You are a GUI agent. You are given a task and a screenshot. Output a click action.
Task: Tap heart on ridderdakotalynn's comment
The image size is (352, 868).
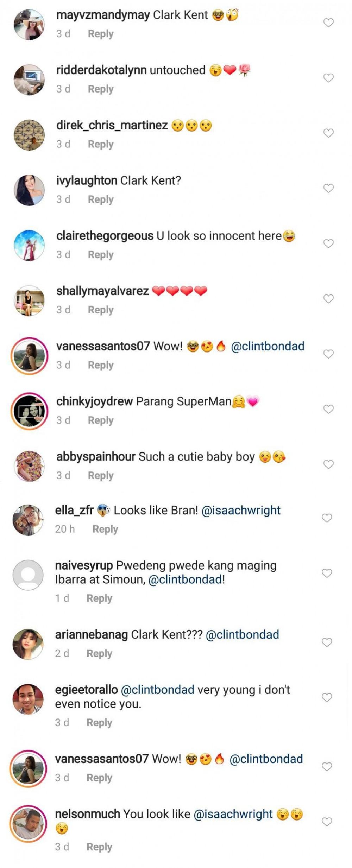[x=328, y=78]
